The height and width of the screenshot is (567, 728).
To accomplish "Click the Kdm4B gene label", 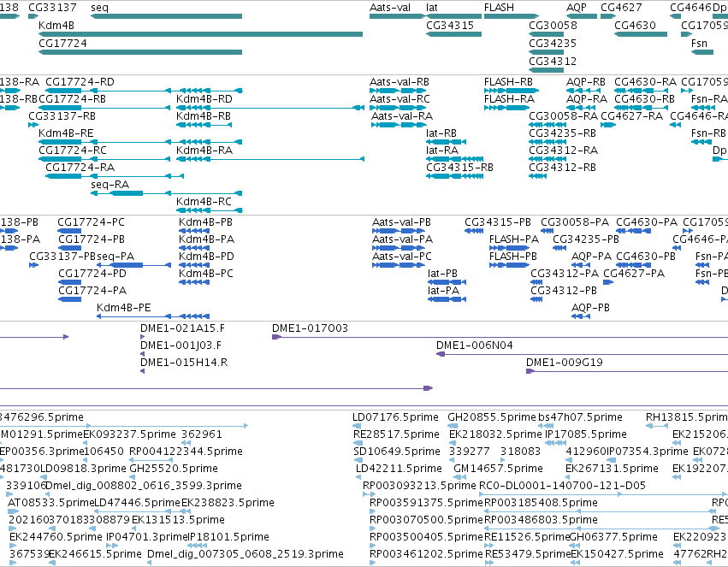I will 56,26.
